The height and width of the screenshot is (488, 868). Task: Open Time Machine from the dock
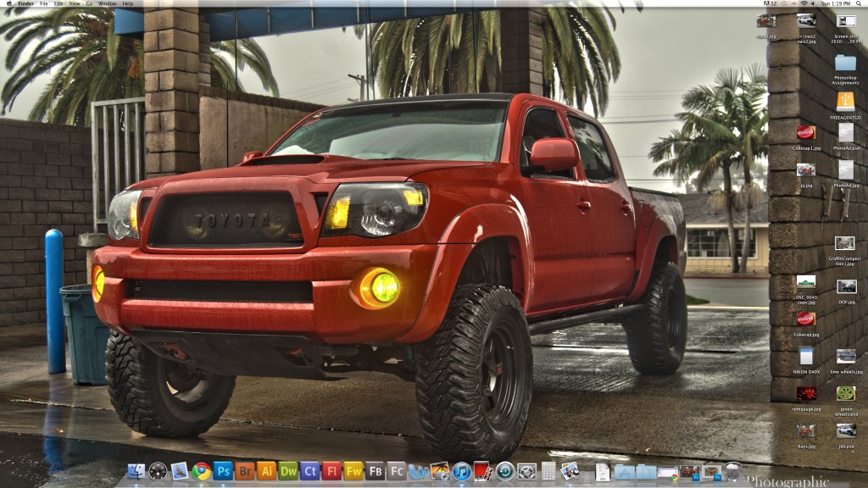coord(505,471)
